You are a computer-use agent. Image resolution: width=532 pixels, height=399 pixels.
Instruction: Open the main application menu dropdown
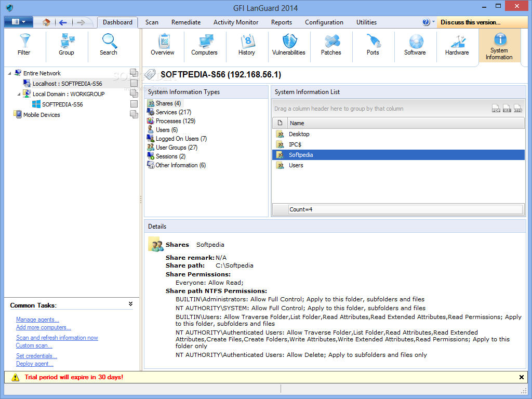pos(19,22)
